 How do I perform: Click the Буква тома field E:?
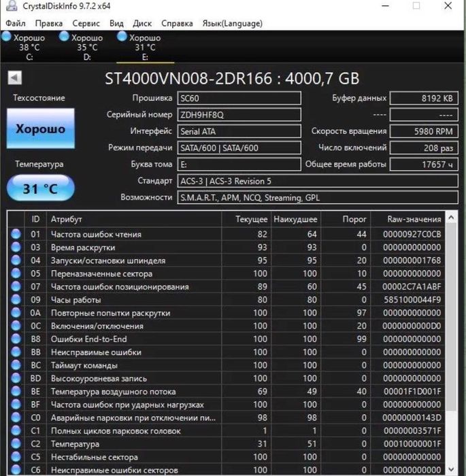(x=239, y=165)
